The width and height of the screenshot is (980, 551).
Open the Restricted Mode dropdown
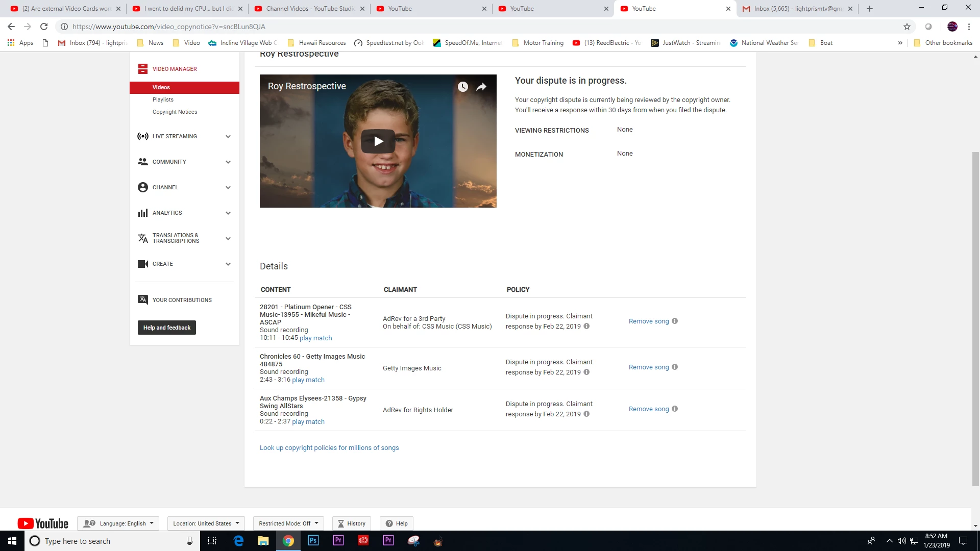coord(288,523)
